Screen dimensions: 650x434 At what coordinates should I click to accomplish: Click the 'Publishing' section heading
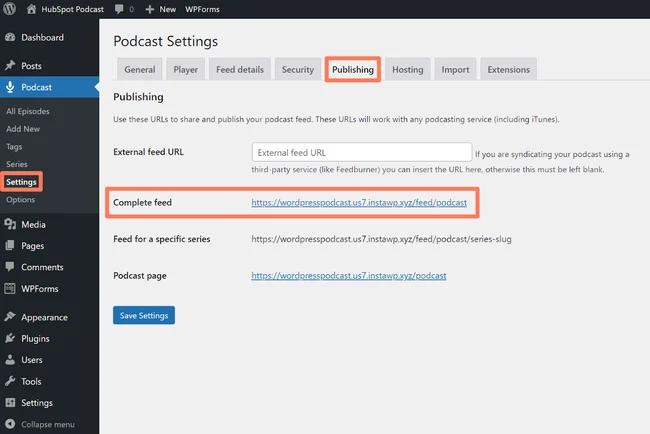138,97
